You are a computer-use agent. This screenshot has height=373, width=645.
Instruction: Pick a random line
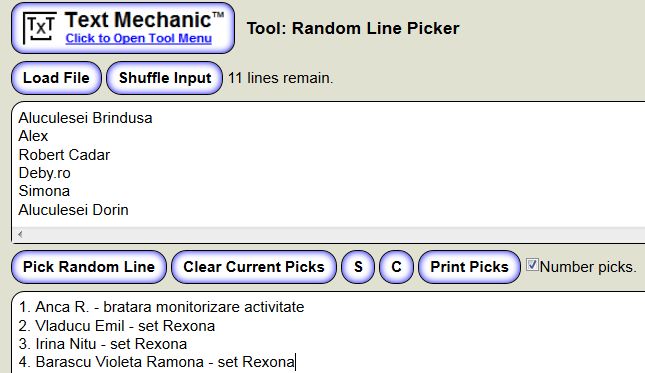click(89, 267)
